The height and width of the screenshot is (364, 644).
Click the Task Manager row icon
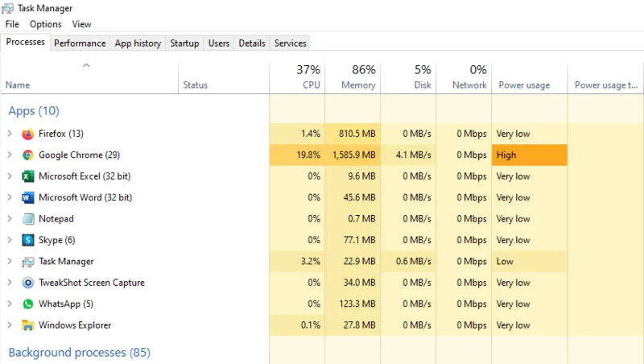pyautogui.click(x=28, y=262)
